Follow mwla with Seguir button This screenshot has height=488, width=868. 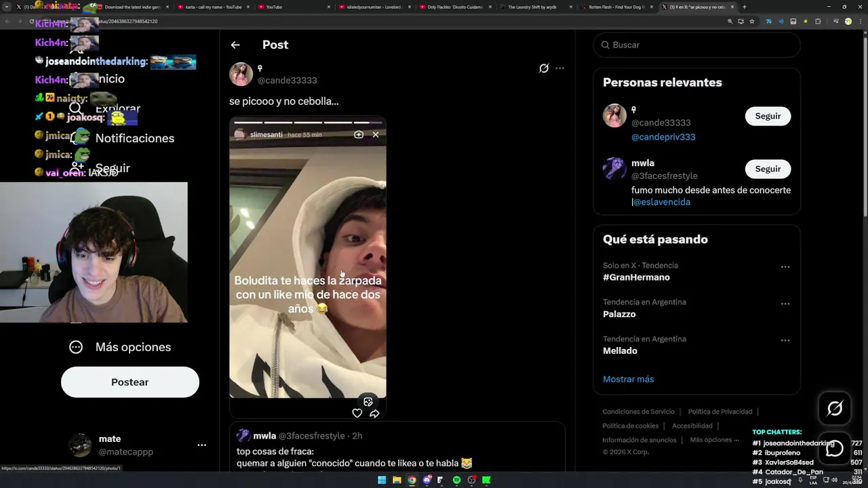pyautogui.click(x=768, y=169)
